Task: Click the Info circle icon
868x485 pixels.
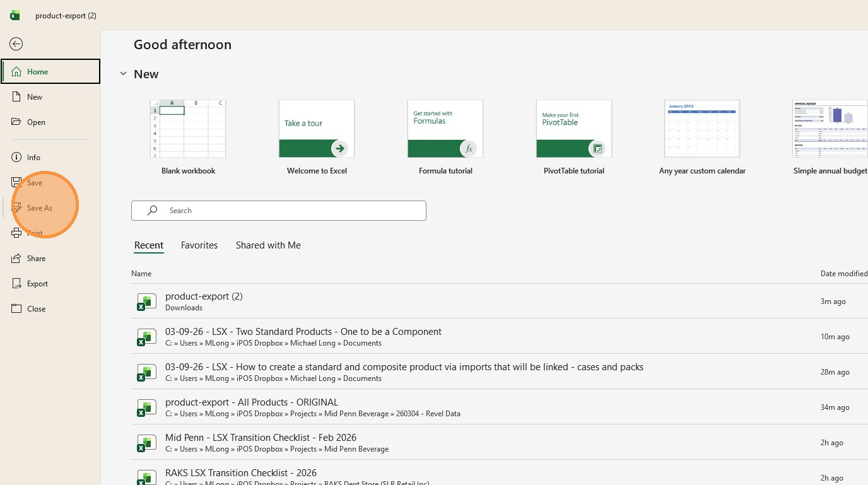Action: tap(16, 157)
